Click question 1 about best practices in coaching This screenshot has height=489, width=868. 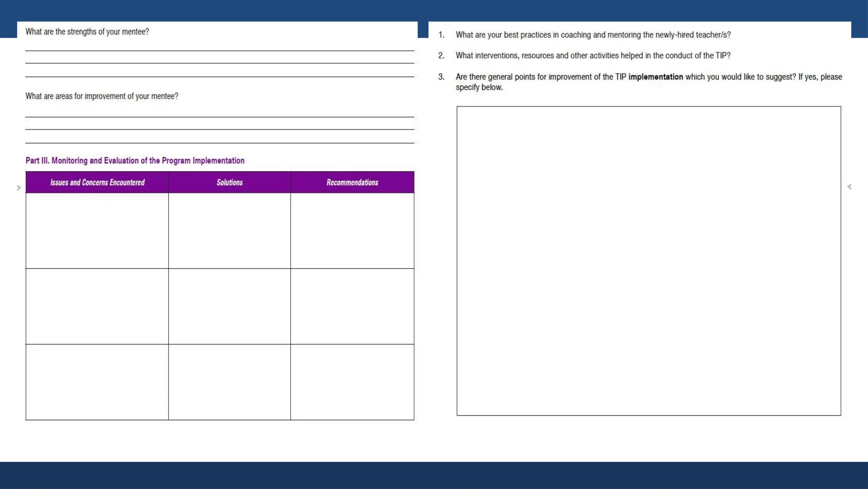click(x=593, y=35)
